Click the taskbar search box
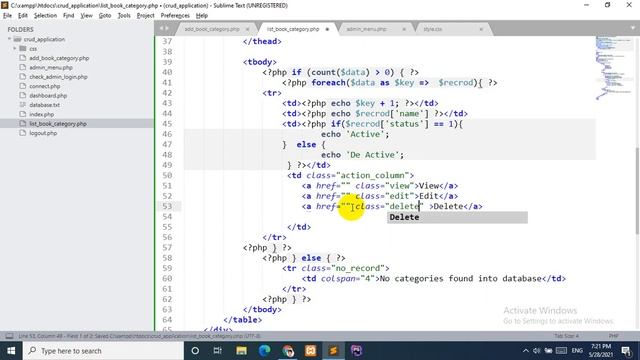Screen dimensions: 640x360 [x=103, y=351]
